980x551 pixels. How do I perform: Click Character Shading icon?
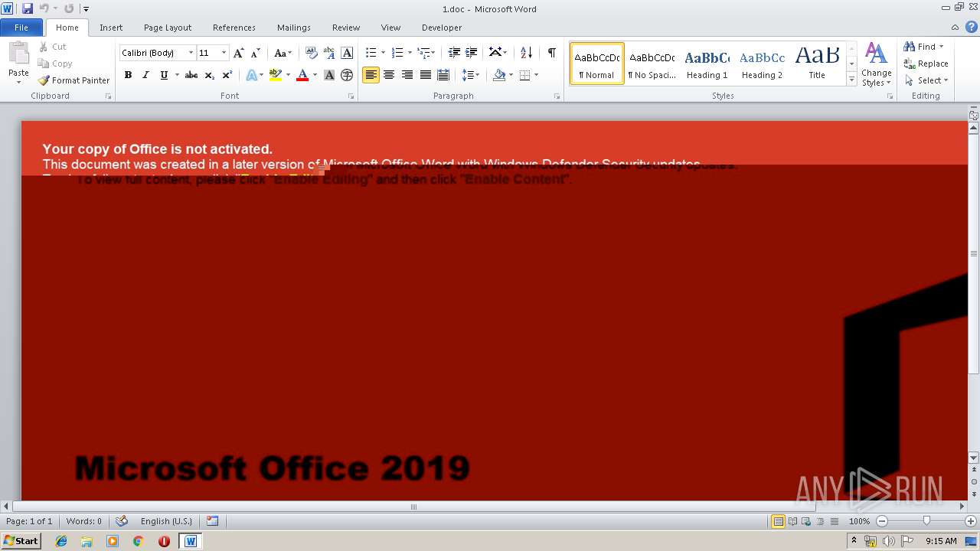click(329, 75)
